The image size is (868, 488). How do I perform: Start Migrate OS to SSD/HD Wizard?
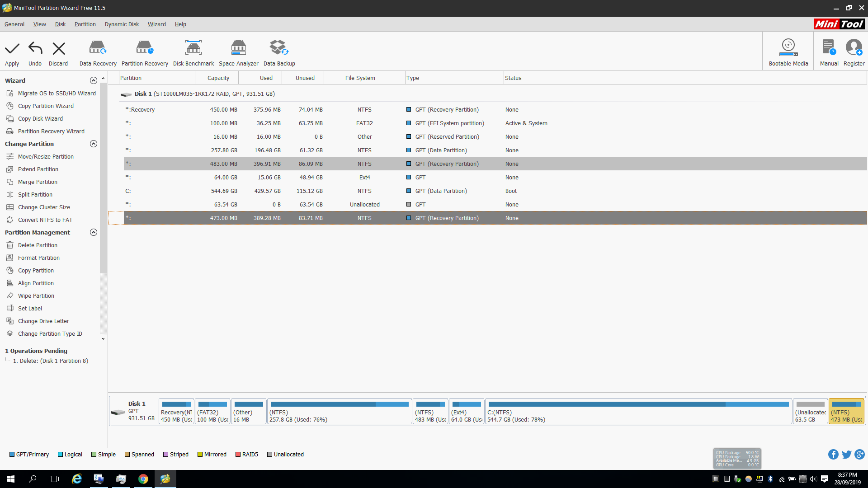(52, 94)
